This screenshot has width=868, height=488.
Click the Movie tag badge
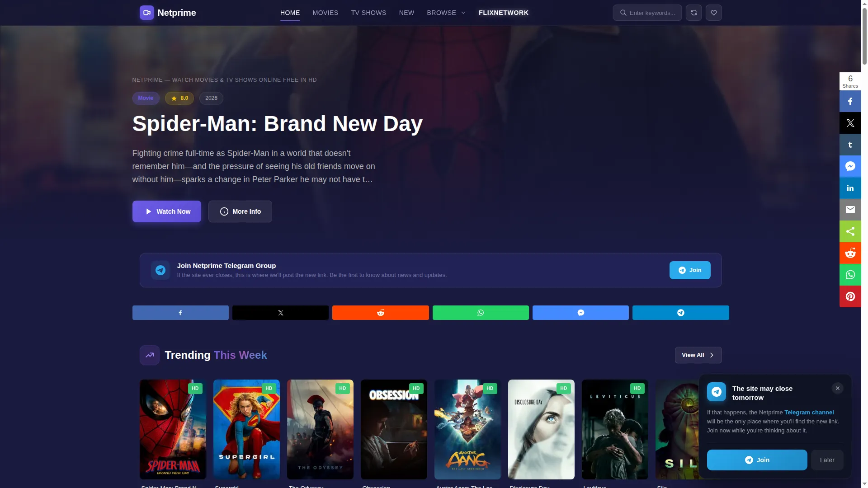146,98
